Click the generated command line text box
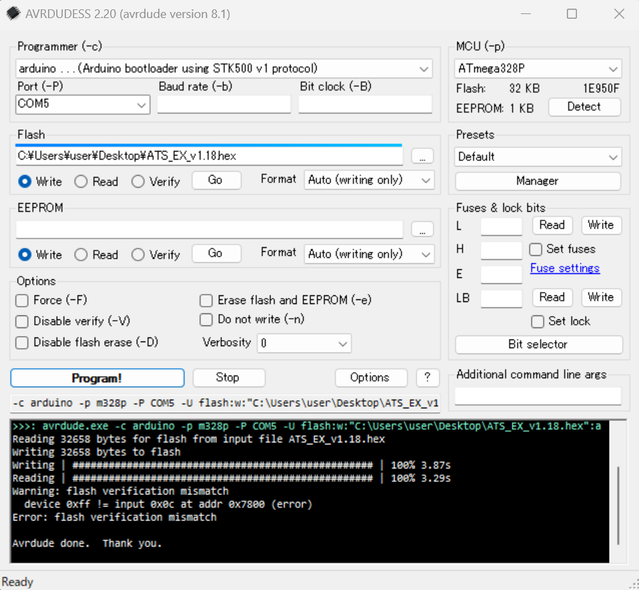Viewport: 639px width, 590px height. click(x=225, y=403)
